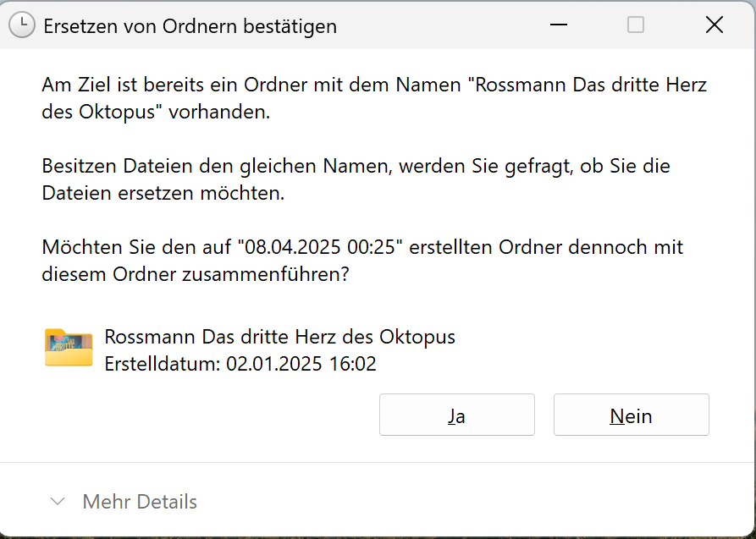Confirm merging with the Ja button

coord(456,415)
